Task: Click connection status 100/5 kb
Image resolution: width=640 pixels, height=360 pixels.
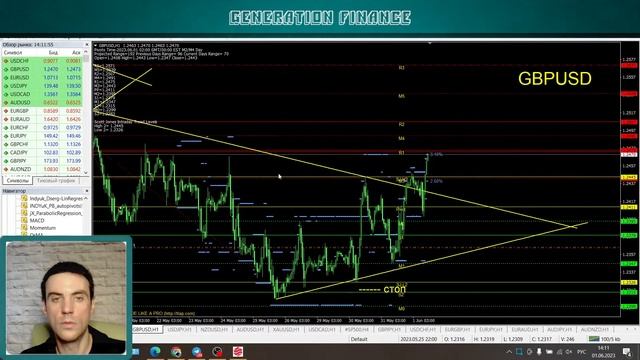Action: pos(604,339)
